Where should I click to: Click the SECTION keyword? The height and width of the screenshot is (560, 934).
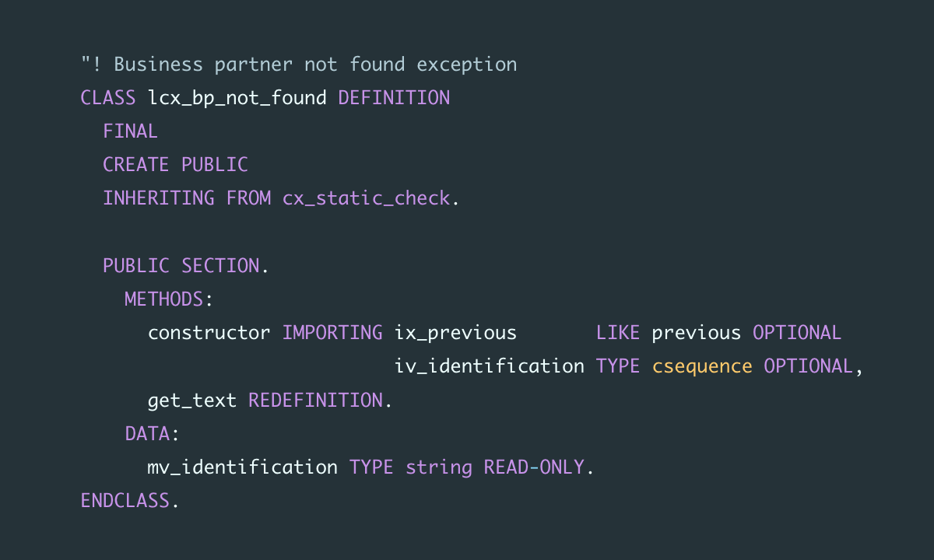tap(220, 266)
